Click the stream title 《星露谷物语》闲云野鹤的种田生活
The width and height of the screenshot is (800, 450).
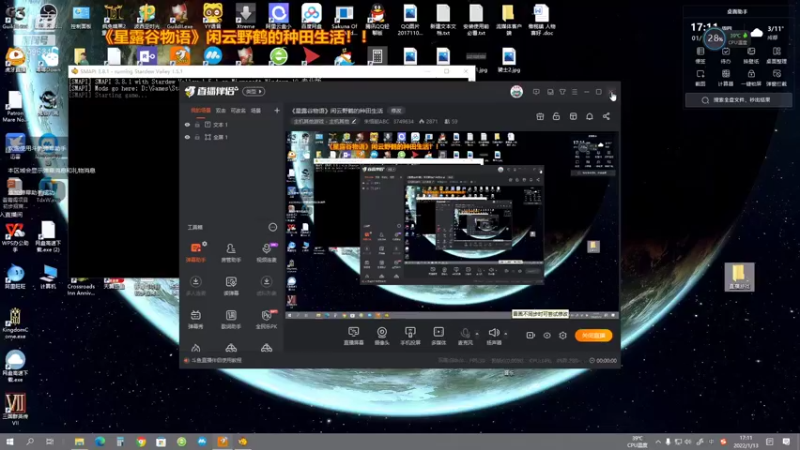click(337, 111)
